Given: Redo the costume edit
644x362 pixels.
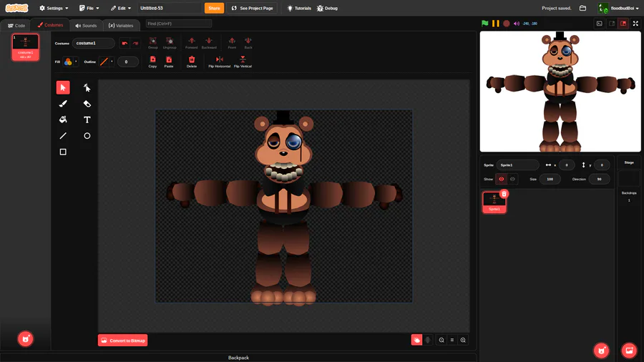Looking at the screenshot, I should pyautogui.click(x=135, y=43).
